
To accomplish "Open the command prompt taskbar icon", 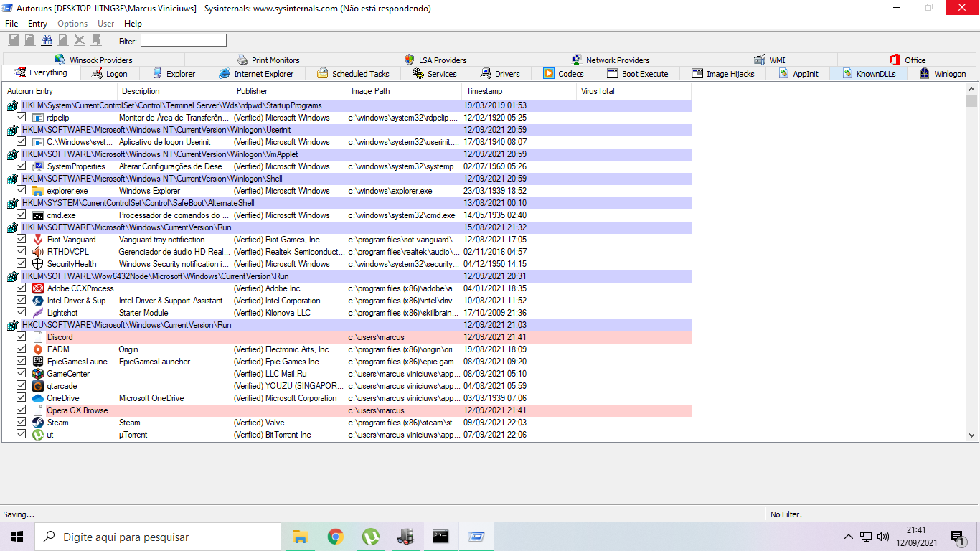I will [440, 537].
